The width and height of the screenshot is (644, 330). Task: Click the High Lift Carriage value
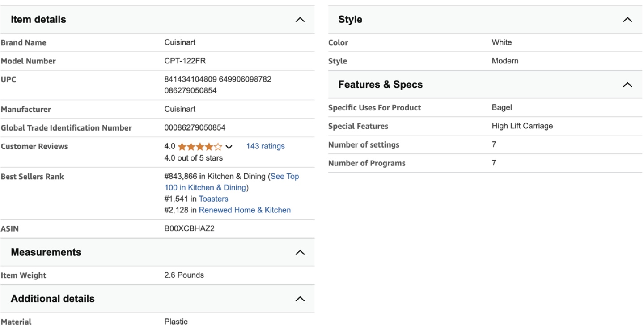pyautogui.click(x=522, y=126)
